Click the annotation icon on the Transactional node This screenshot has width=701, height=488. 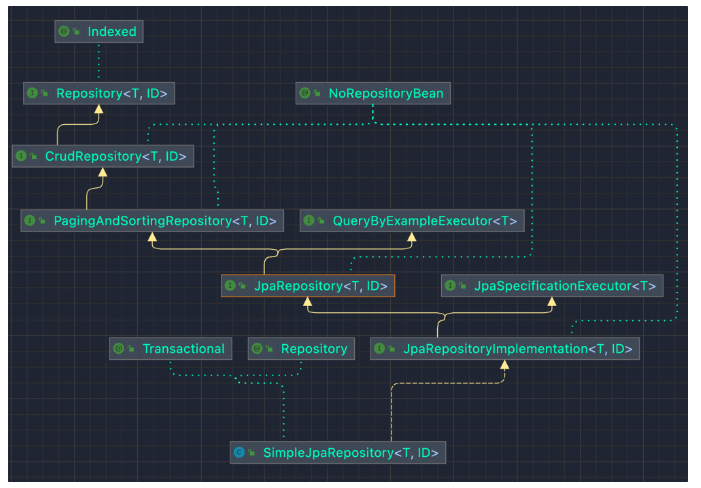(118, 349)
